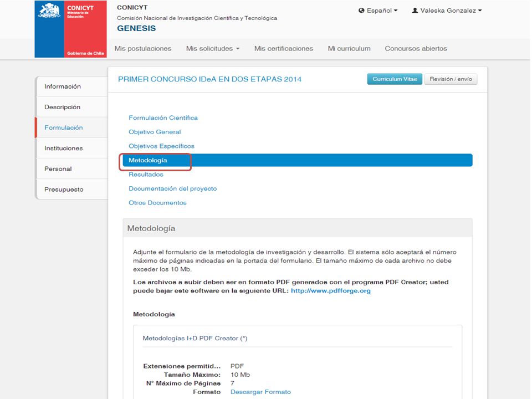
Task: Select the Formulación sidebar tab
Action: click(71, 127)
